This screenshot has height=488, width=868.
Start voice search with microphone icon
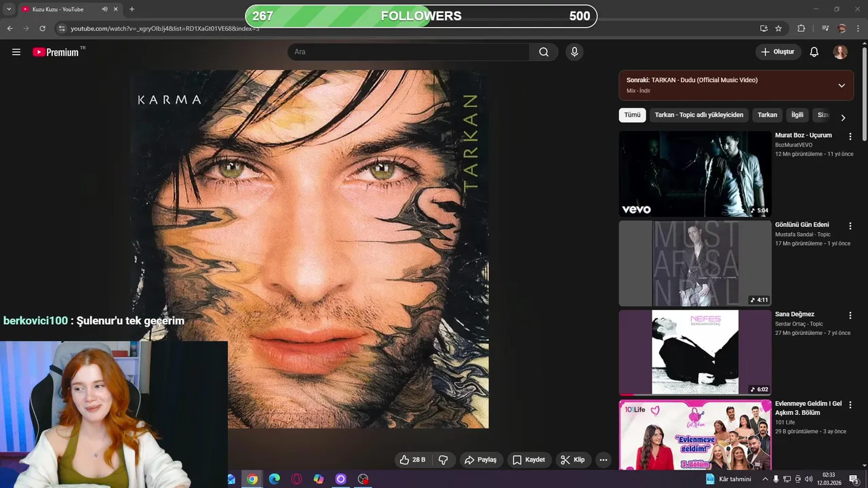pos(574,52)
